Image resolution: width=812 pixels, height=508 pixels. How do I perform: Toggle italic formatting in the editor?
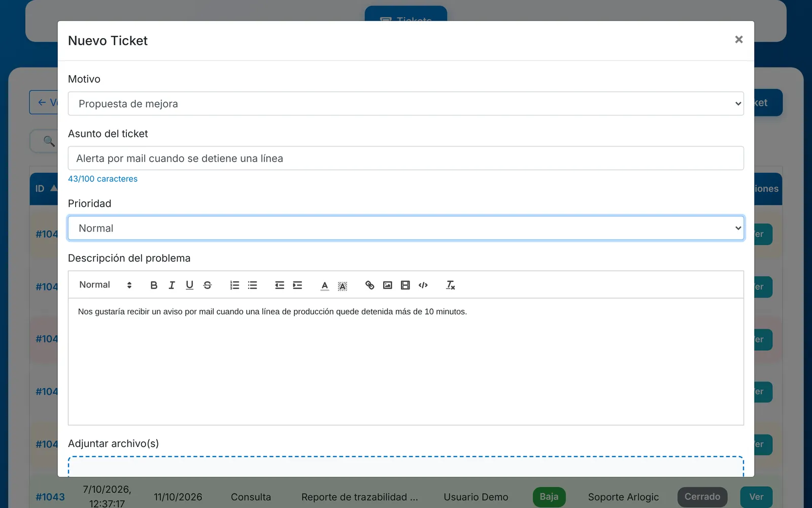click(172, 285)
